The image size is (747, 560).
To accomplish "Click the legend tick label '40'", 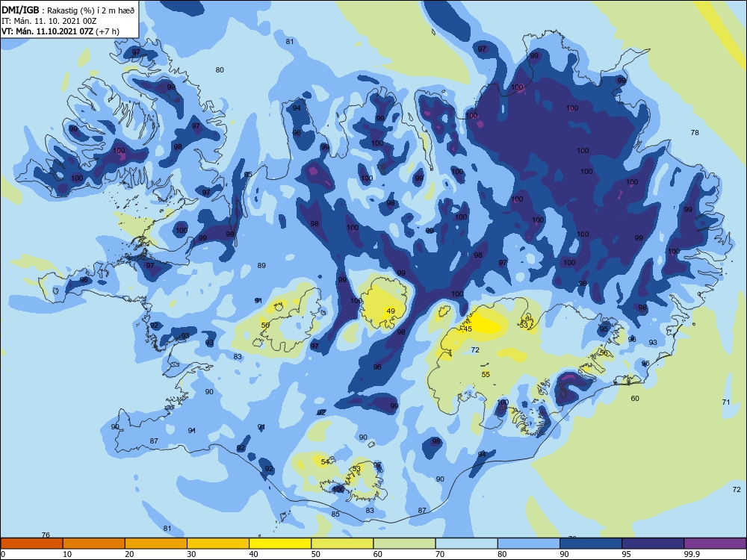I will pos(253,554).
